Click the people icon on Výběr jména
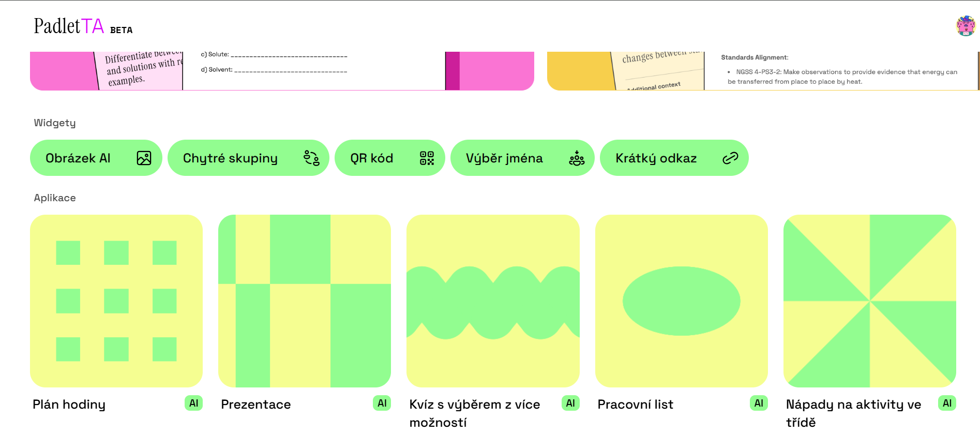This screenshot has height=434, width=980. [x=577, y=158]
